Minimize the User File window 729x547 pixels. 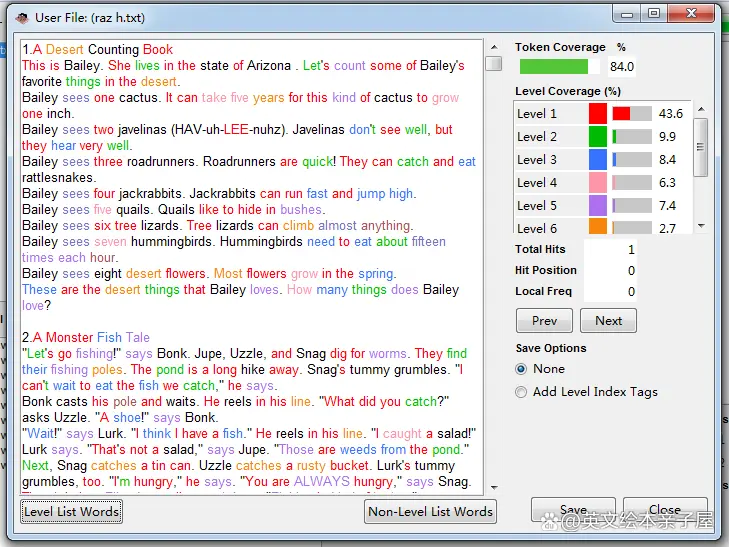pos(627,13)
